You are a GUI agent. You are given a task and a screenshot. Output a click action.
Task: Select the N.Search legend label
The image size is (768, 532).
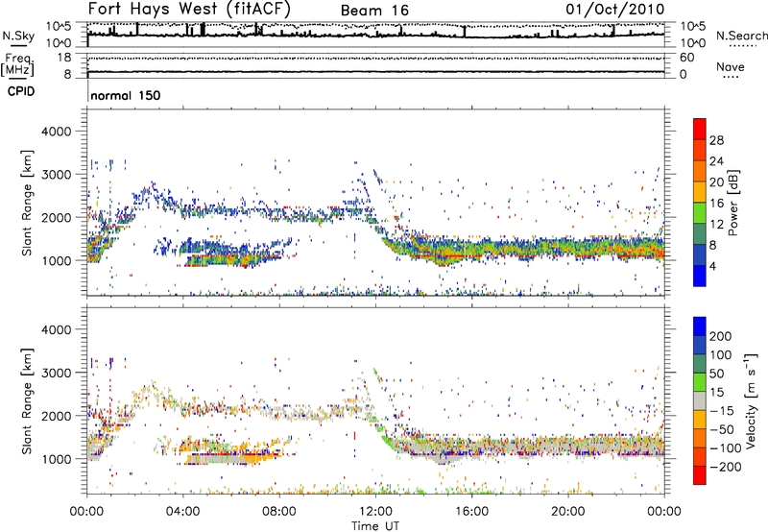741,36
